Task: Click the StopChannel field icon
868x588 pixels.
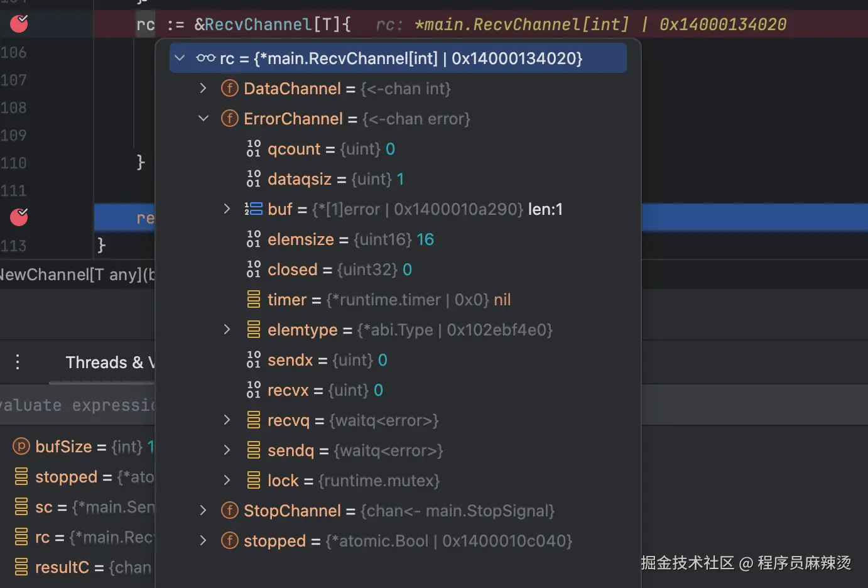Action: pos(230,511)
